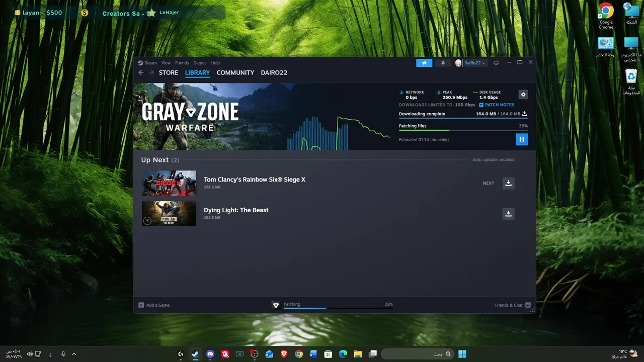Expand the hidden system tray icons

click(74, 354)
